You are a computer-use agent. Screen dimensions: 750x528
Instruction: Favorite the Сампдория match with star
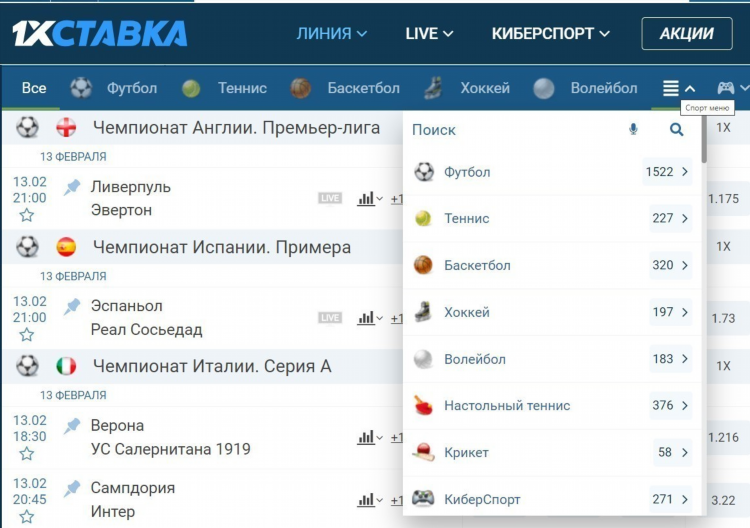(x=27, y=517)
